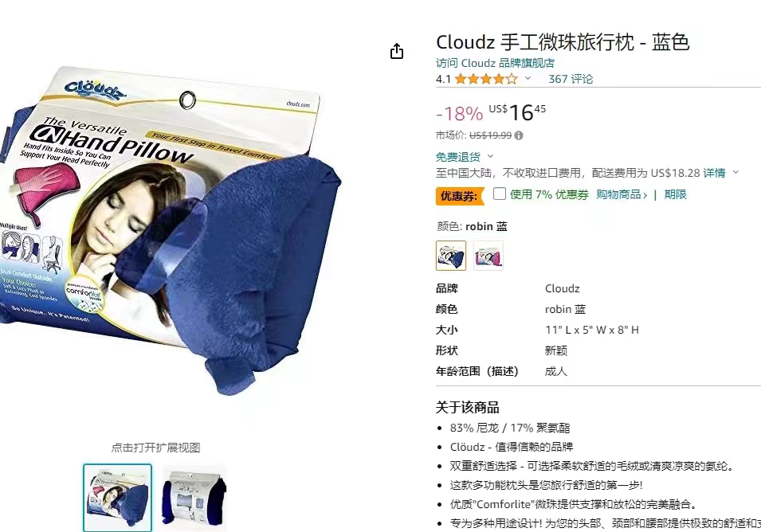Click 点击打开扩展视图 caption text

pos(156,448)
